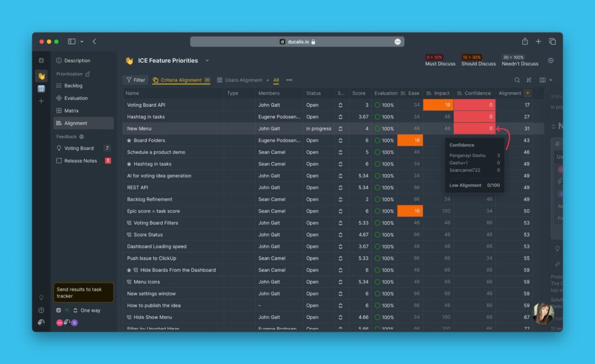
Task: Select the Evaluation section
Action: (77, 98)
